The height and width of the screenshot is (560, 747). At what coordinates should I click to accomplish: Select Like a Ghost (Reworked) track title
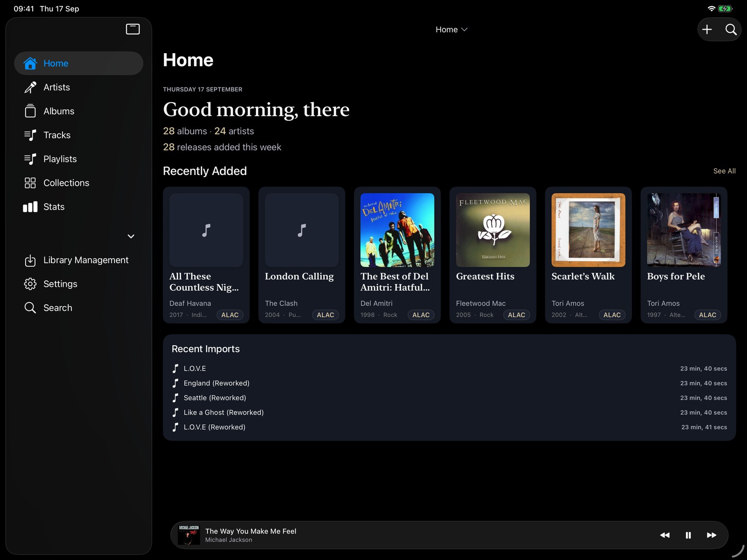(224, 413)
